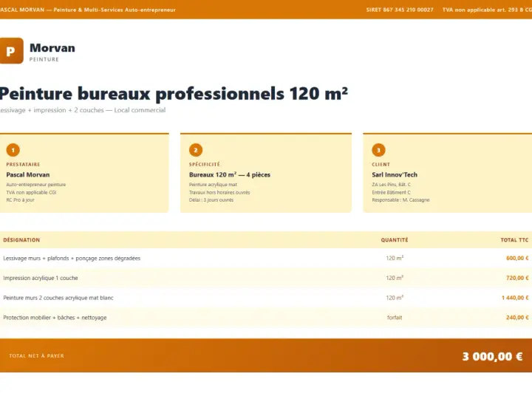The height and width of the screenshot is (399, 532).
Task: Click the CLIENT label
Action: pos(381,164)
